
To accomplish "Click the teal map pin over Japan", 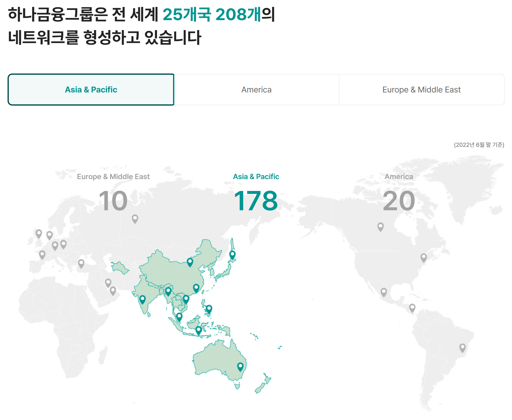I will (x=232, y=255).
